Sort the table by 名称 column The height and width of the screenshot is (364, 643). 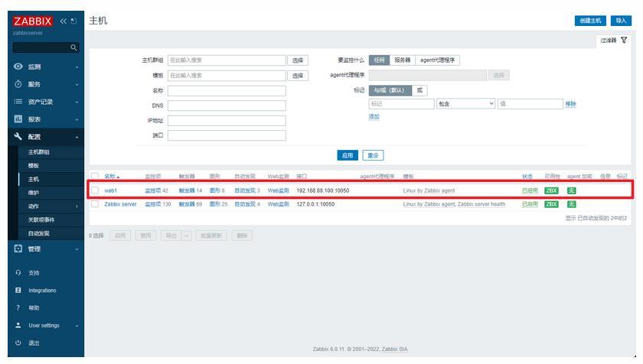(112, 177)
